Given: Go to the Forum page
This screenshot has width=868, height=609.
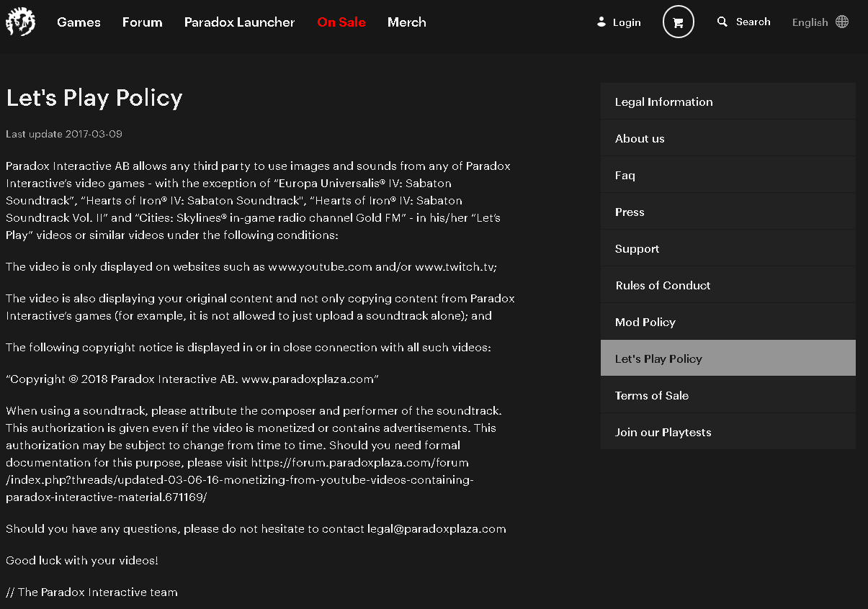Looking at the screenshot, I should click(x=142, y=22).
